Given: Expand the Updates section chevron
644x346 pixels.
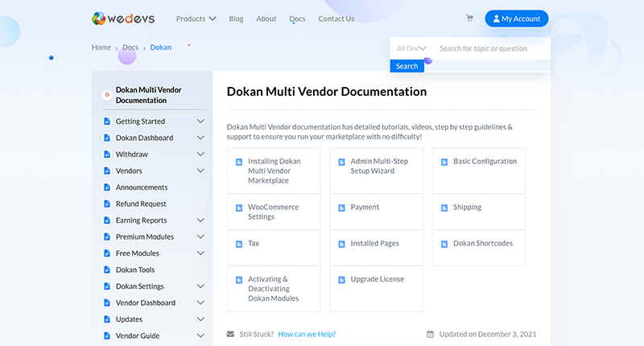Looking at the screenshot, I should pyautogui.click(x=200, y=319).
